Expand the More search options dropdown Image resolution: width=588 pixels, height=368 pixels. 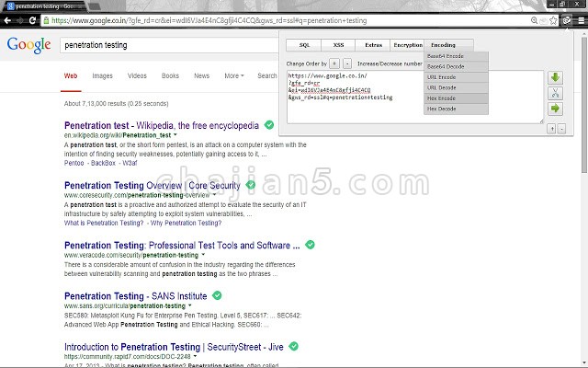point(234,75)
